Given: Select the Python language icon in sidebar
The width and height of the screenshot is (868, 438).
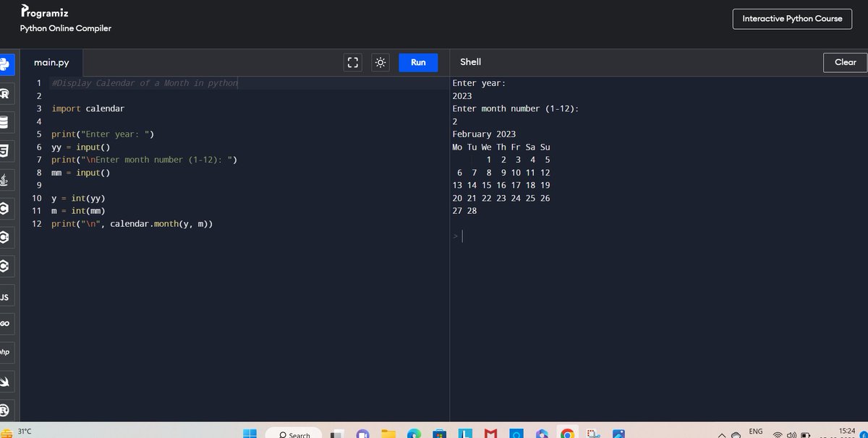Looking at the screenshot, I should [4, 64].
